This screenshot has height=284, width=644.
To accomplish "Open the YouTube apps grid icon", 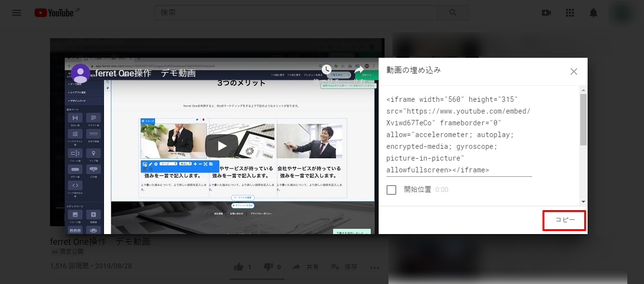I will pyautogui.click(x=570, y=13).
